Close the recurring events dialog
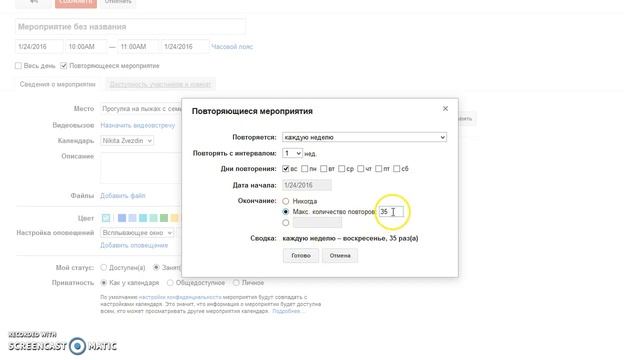 pyautogui.click(x=445, y=109)
